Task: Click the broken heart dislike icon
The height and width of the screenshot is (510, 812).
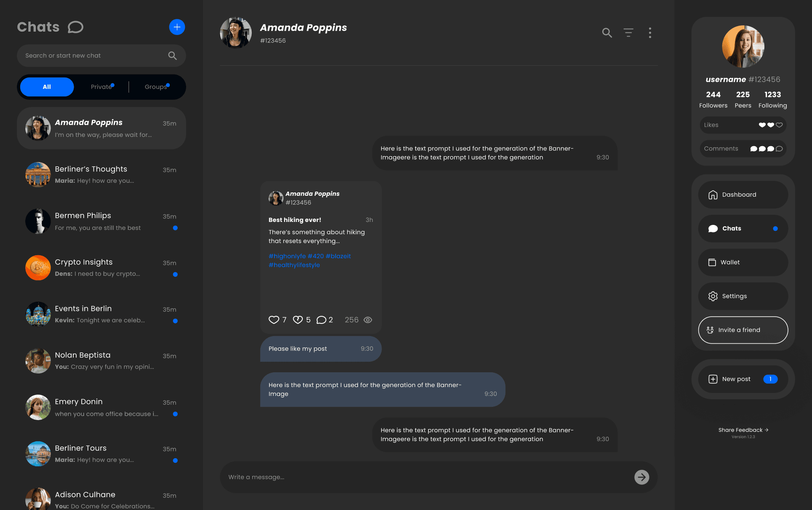Action: pyautogui.click(x=298, y=320)
